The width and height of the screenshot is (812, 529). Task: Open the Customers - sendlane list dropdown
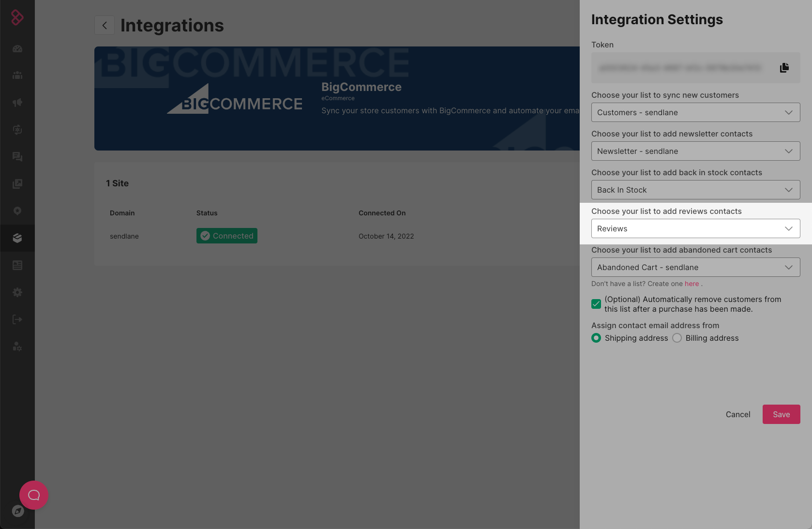tap(696, 112)
